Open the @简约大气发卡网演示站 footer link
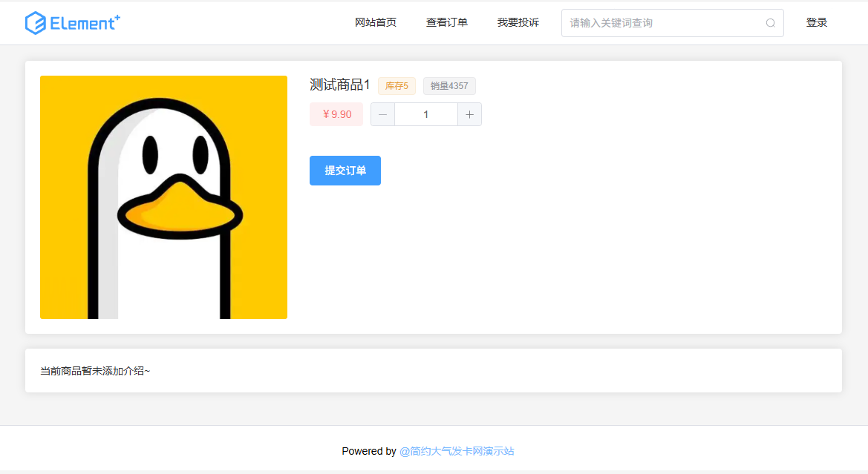The height and width of the screenshot is (474, 868). tap(456, 451)
